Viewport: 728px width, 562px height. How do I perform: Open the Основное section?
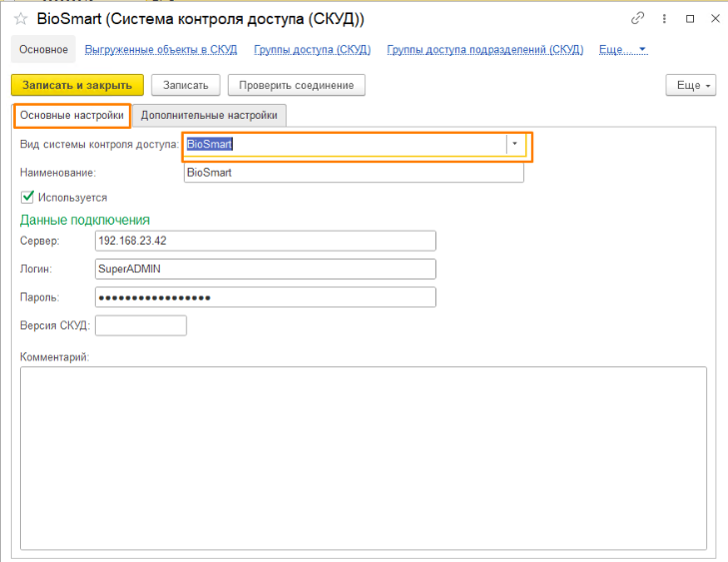[x=43, y=50]
